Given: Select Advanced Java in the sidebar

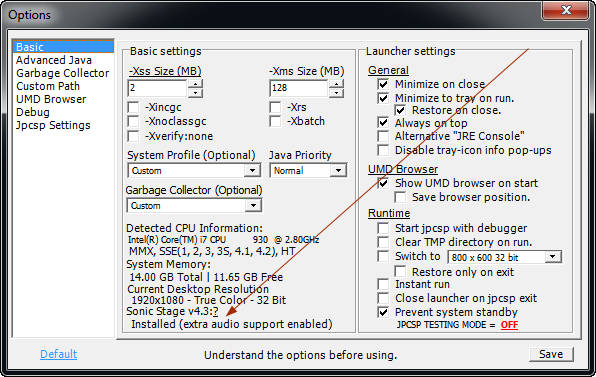Looking at the screenshot, I should [x=54, y=60].
